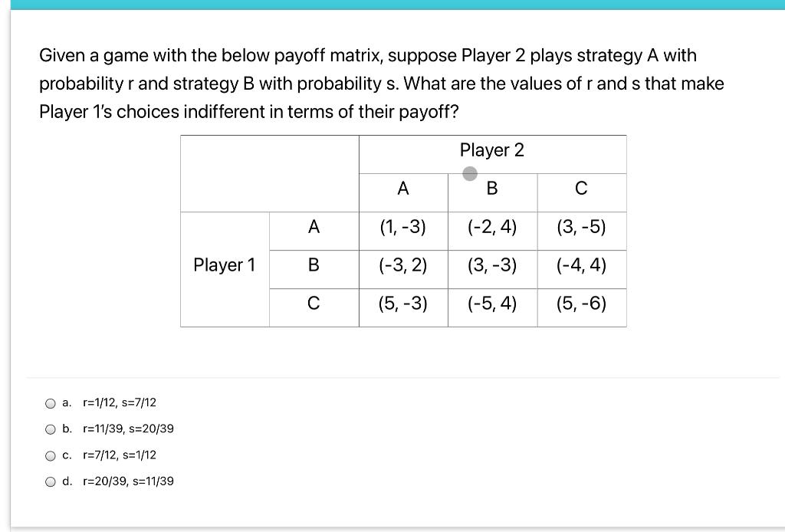Click the answer text r=11/39, s=20/39
Viewport: 785px width, 532px height.
tap(127, 429)
